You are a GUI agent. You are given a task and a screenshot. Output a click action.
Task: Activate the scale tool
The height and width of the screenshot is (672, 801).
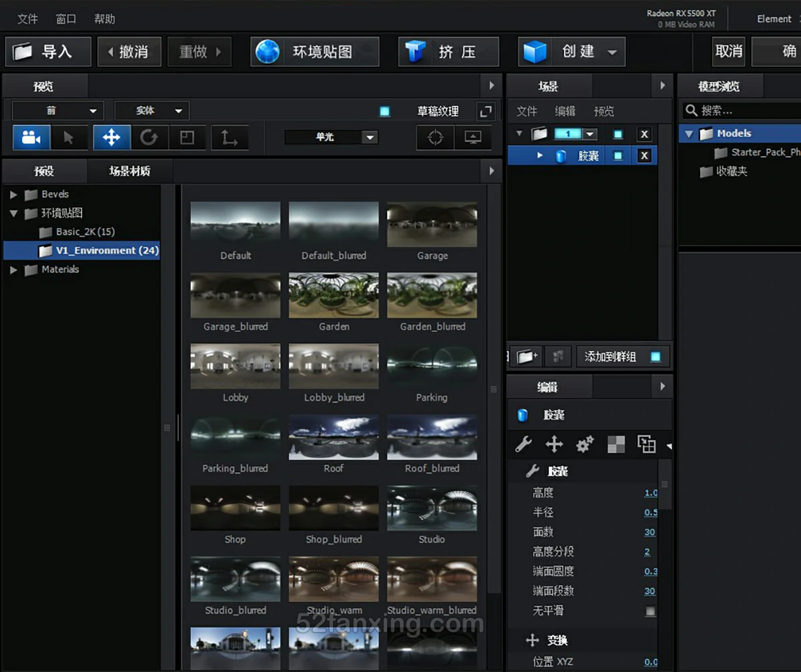(187, 137)
